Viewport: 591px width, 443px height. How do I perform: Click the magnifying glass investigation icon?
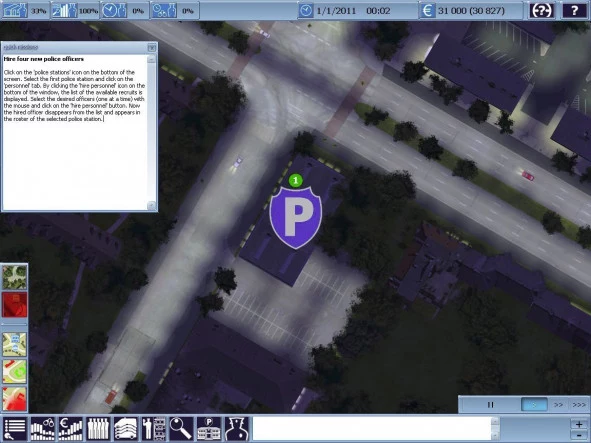pyautogui.click(x=181, y=428)
